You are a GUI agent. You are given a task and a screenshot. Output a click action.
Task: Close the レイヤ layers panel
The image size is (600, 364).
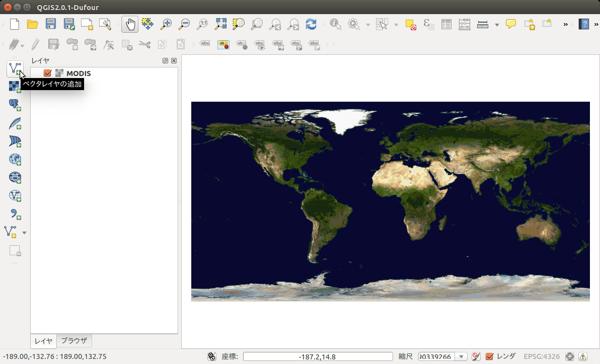pyautogui.click(x=174, y=60)
